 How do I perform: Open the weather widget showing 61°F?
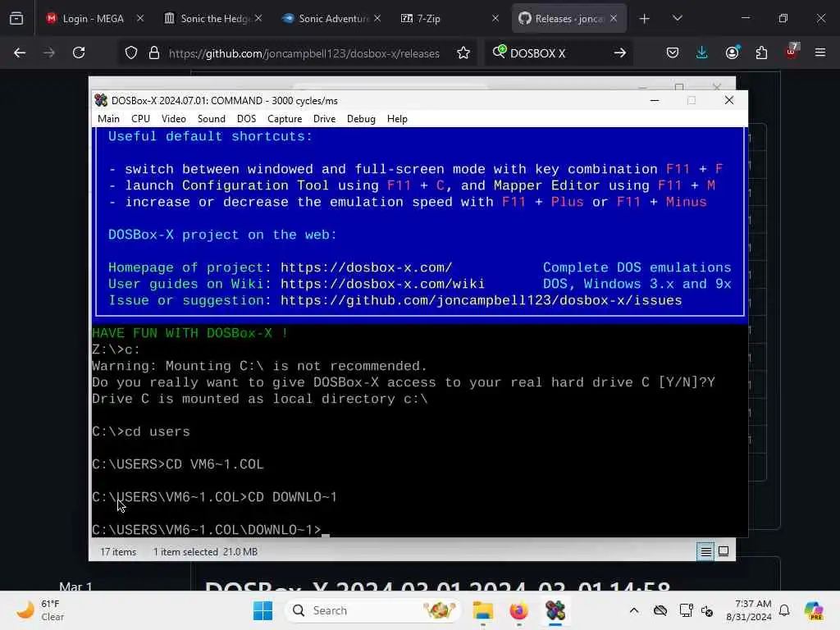click(40, 610)
